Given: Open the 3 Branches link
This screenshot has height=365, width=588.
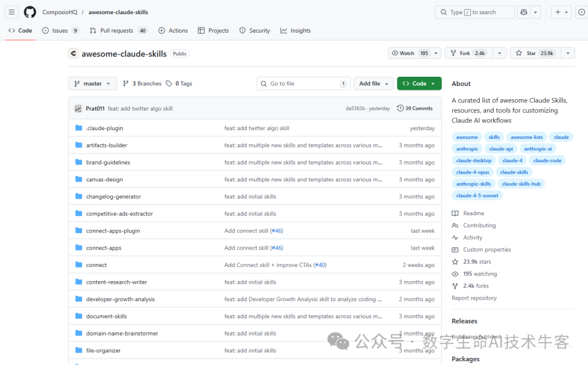Looking at the screenshot, I should (142, 83).
